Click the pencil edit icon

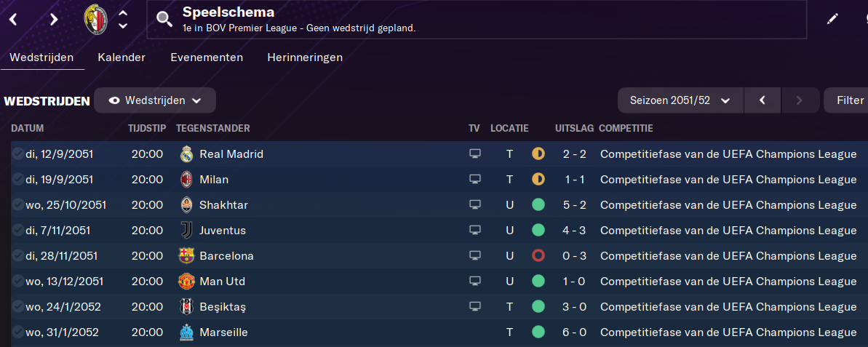point(832,19)
